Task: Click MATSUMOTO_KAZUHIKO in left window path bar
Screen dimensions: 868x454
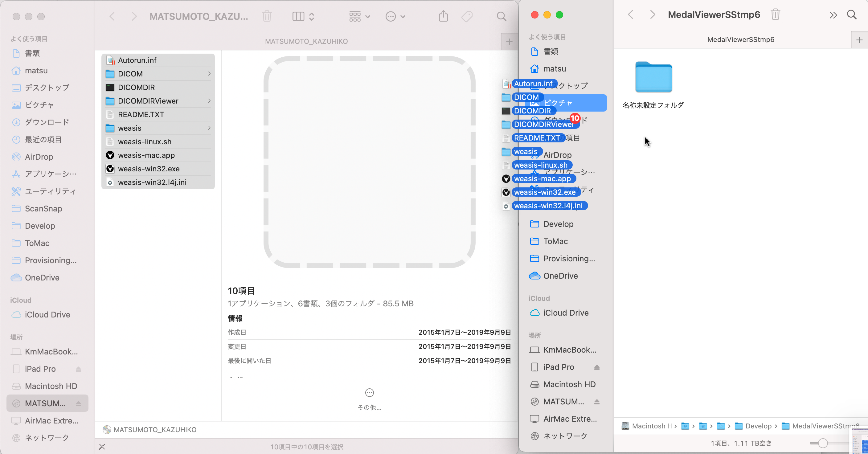Action: pyautogui.click(x=149, y=429)
